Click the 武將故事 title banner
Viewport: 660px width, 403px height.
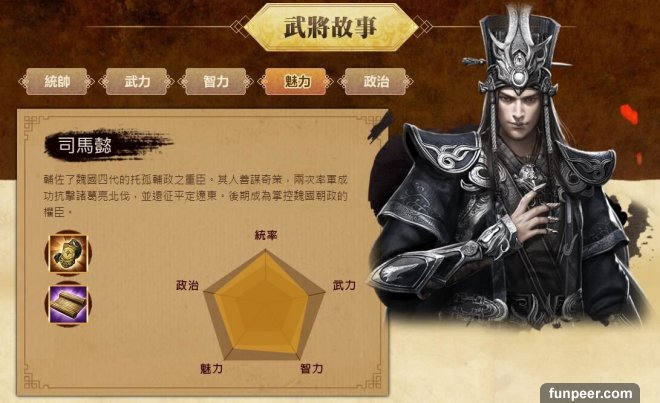(330, 27)
